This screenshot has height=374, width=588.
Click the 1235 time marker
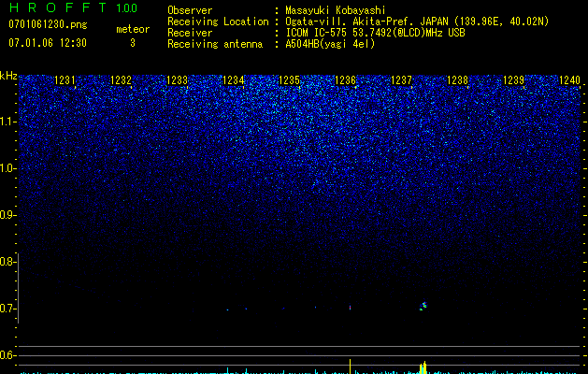coord(289,80)
